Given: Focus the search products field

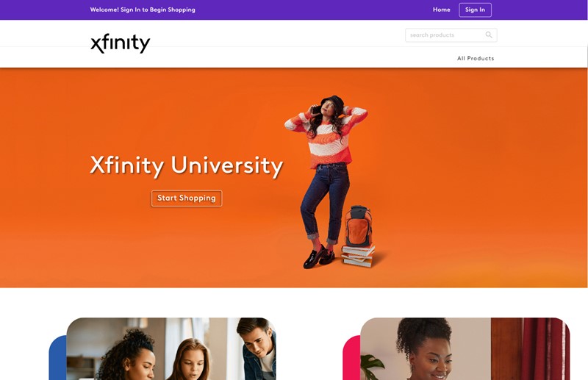Looking at the screenshot, I should click(451, 35).
